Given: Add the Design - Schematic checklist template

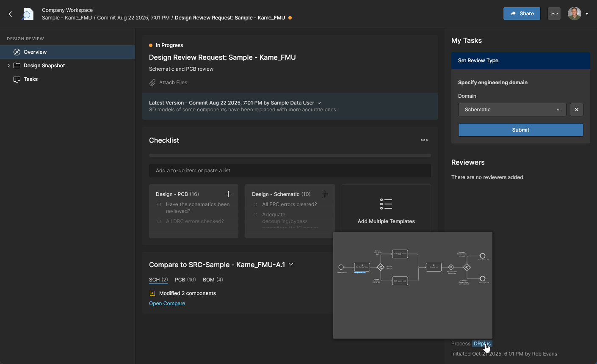Looking at the screenshot, I should point(325,194).
